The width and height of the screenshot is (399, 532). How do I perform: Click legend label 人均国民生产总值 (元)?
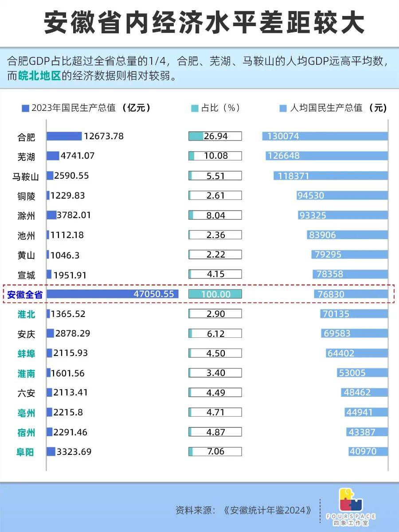[338, 108]
